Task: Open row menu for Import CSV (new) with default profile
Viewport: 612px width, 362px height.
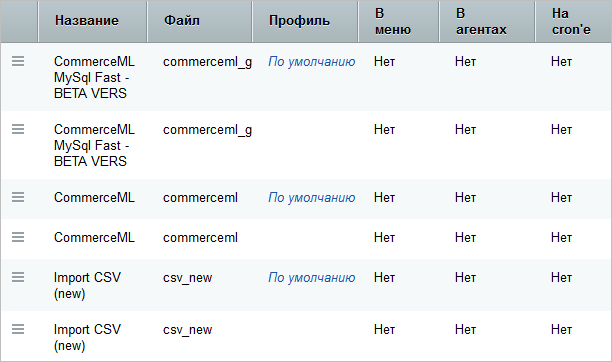Action: point(18,277)
